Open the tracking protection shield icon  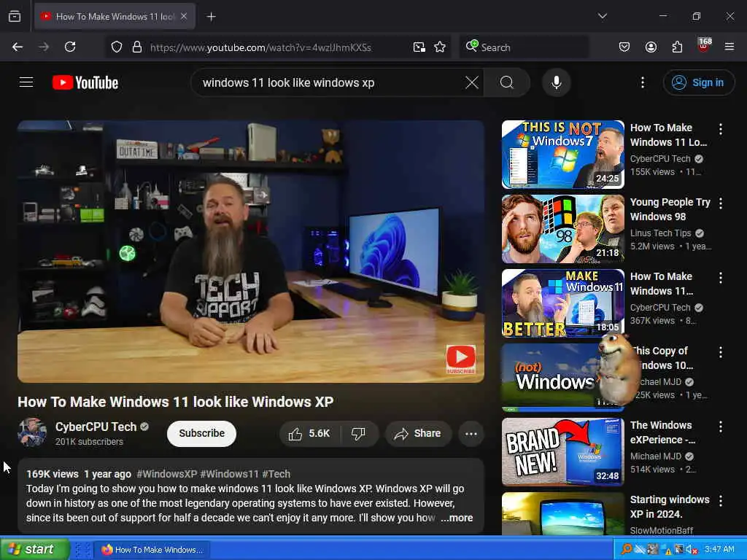click(117, 47)
